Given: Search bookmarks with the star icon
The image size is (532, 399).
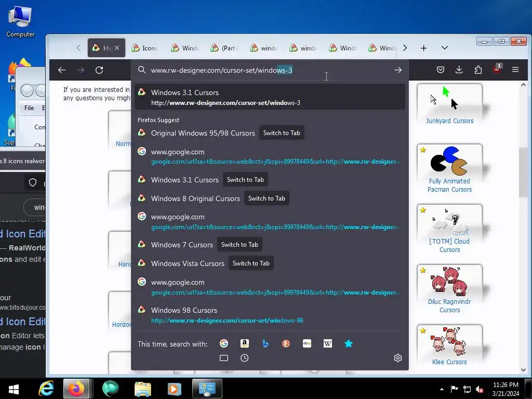Looking at the screenshot, I should click(349, 344).
